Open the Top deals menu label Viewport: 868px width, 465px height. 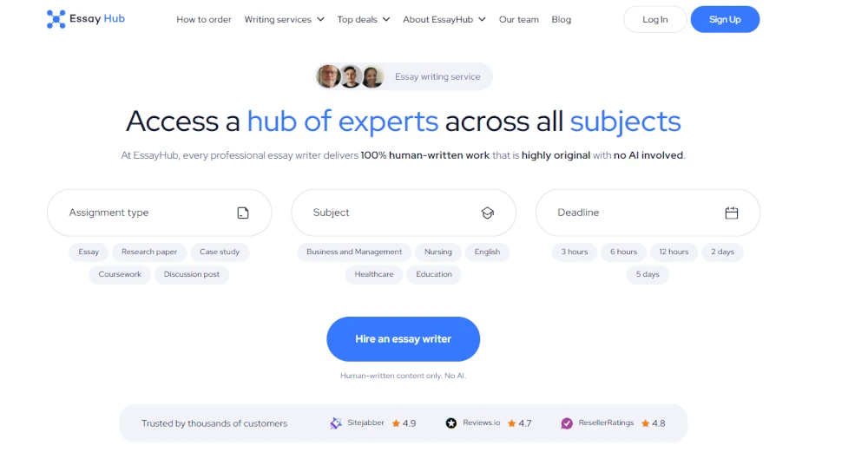coord(357,19)
